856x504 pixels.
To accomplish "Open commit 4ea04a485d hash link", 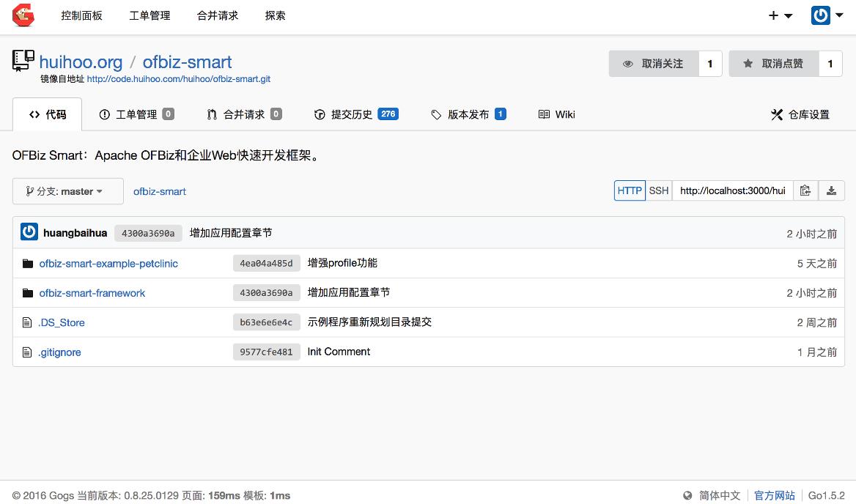I will [x=266, y=264].
